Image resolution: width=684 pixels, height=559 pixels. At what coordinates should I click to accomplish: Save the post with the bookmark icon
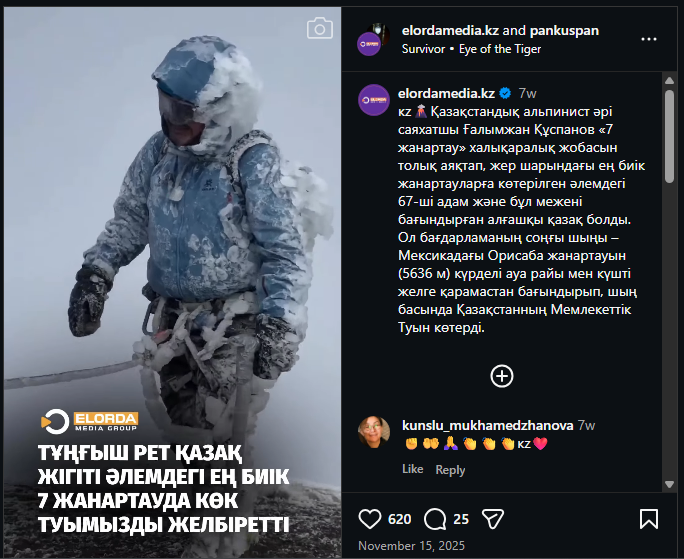(x=649, y=519)
